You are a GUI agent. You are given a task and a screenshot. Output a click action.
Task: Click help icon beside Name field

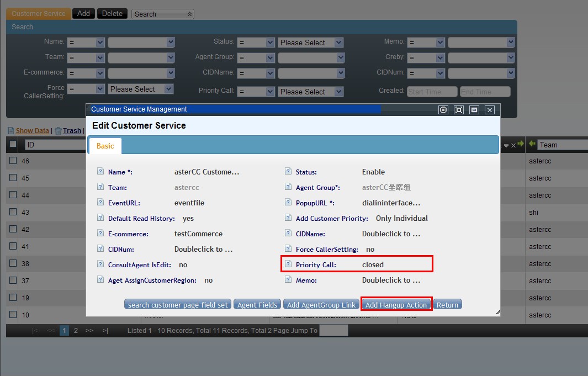click(x=100, y=172)
